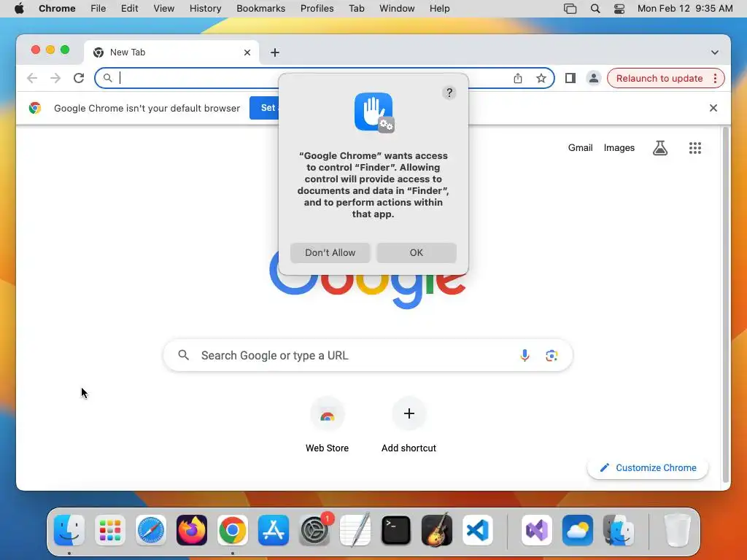Open Control Center in menu bar

[x=619, y=9]
